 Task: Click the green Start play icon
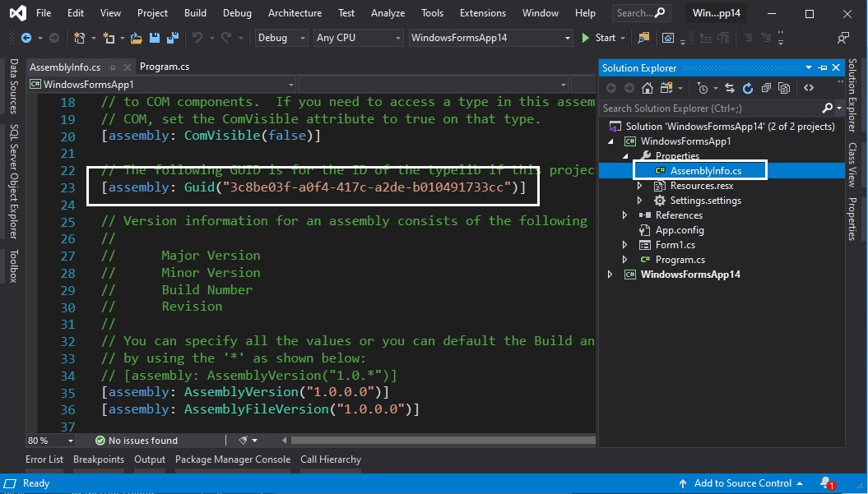tap(586, 38)
